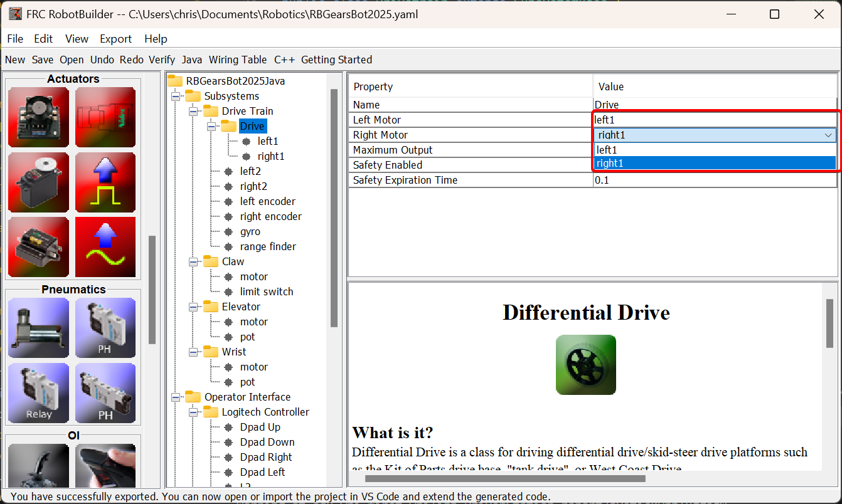Open the Export menu
Image resolution: width=842 pixels, height=504 pixels.
(x=115, y=39)
